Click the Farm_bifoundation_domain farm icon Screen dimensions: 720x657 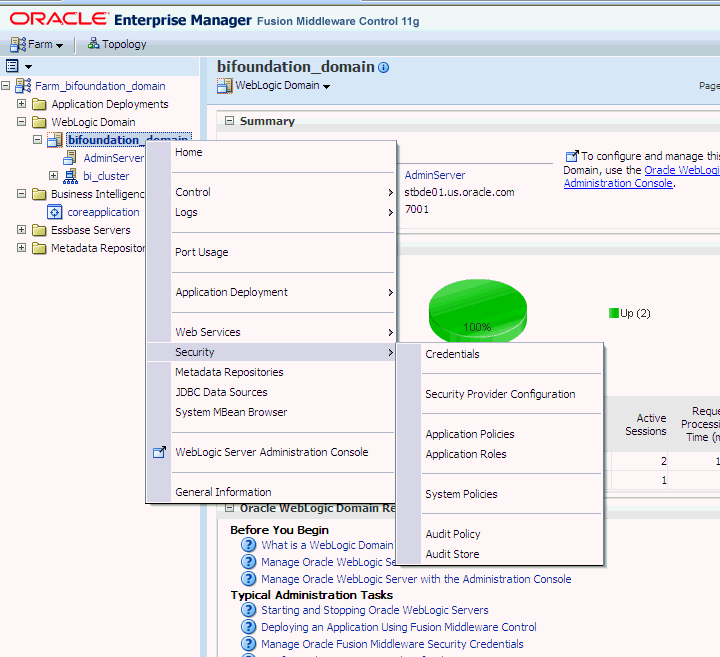23,85
